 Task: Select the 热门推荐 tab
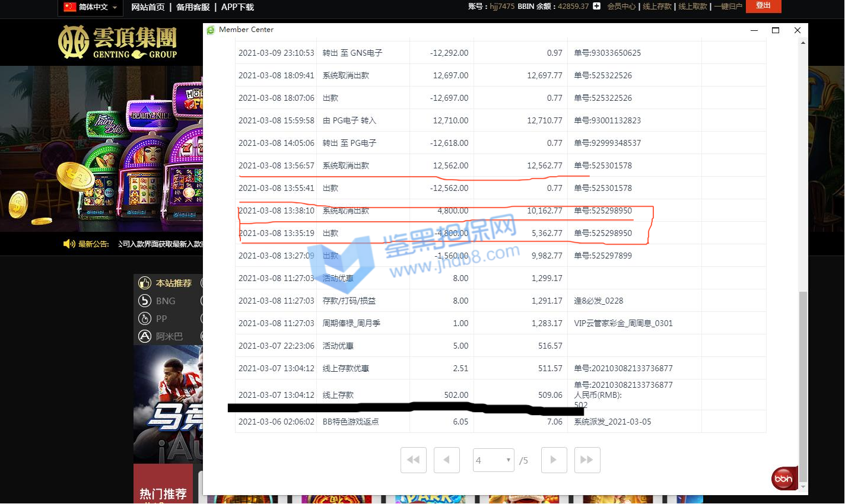pyautogui.click(x=163, y=493)
